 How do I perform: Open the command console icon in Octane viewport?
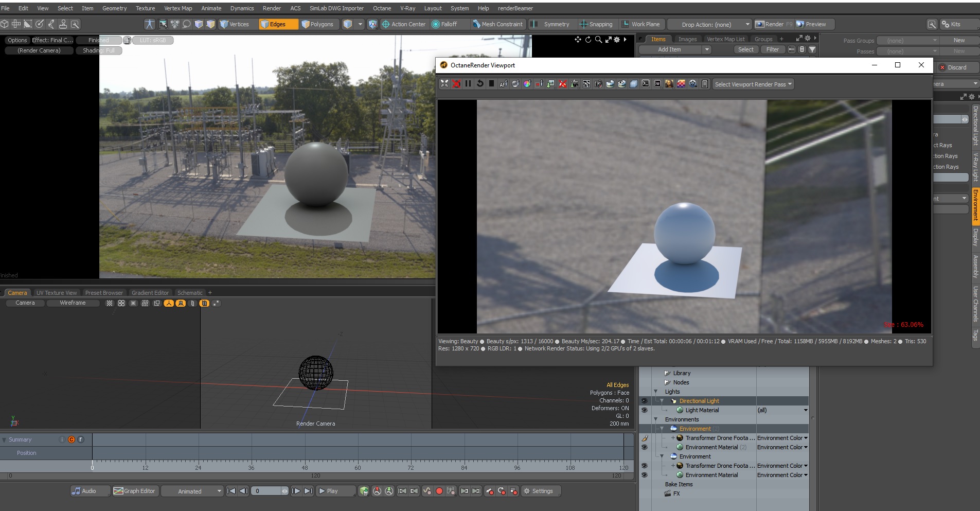tap(646, 84)
